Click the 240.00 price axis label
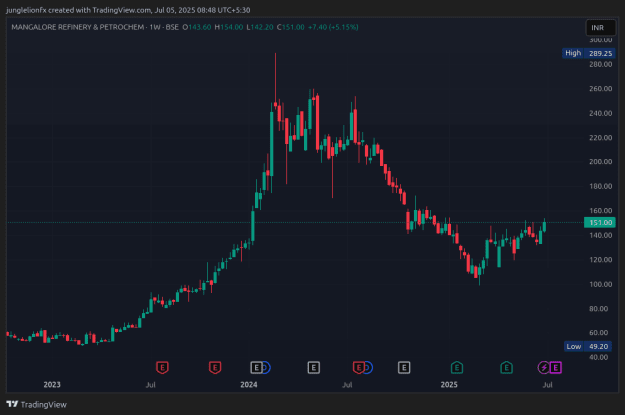This screenshot has width=625, height=415. click(600, 113)
